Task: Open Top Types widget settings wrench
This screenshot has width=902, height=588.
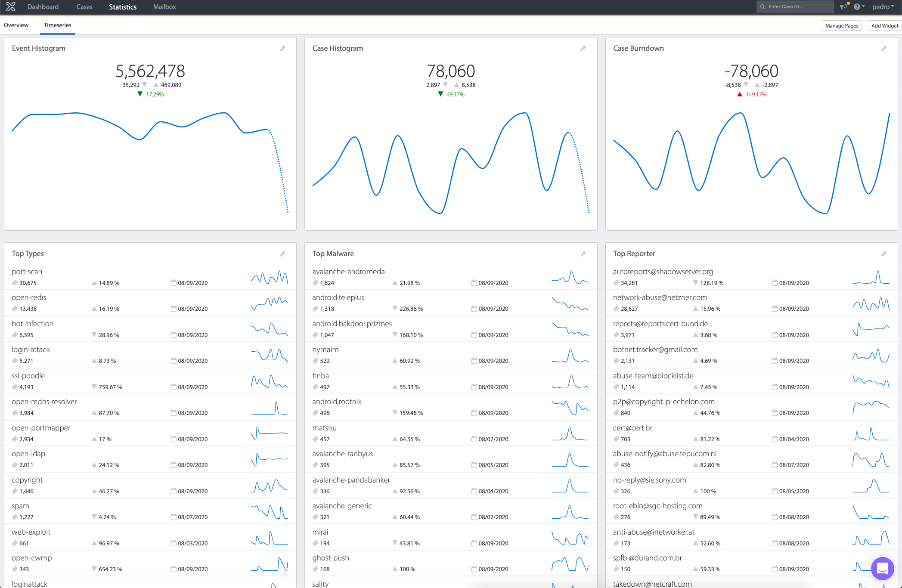Action: point(283,254)
